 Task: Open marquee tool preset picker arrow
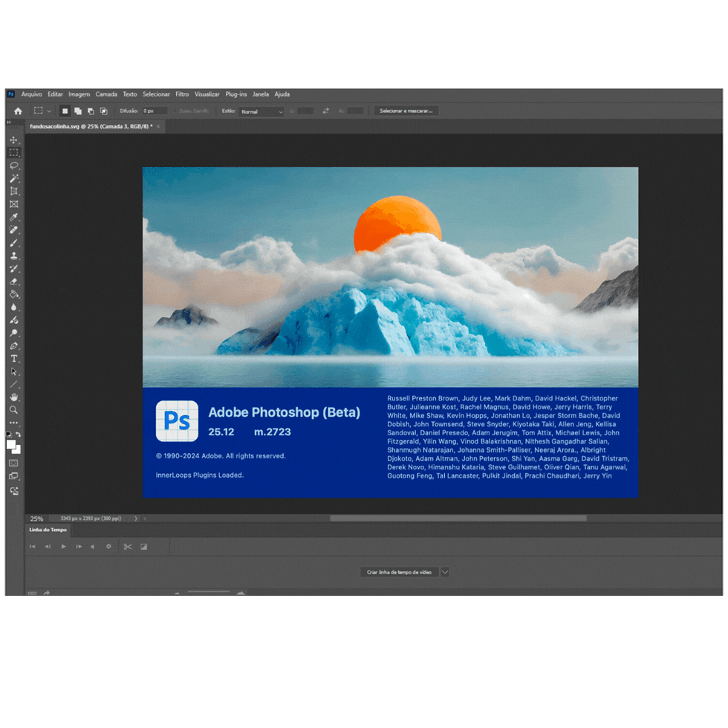coord(49,111)
